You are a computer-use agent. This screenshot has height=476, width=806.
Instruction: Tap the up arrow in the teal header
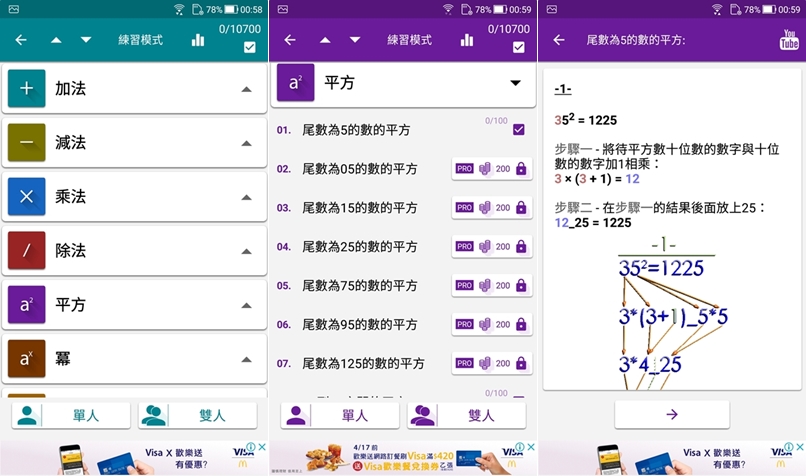[56, 40]
